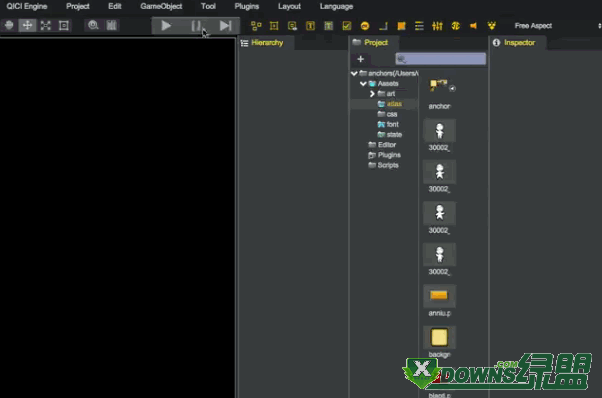Open the Plugins menu
Viewport: 602px width, 398px height.
coord(247,6)
